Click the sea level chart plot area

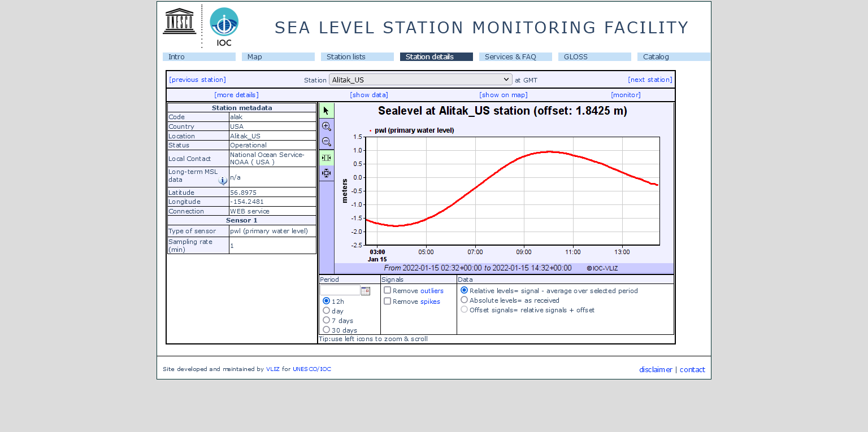512,191
